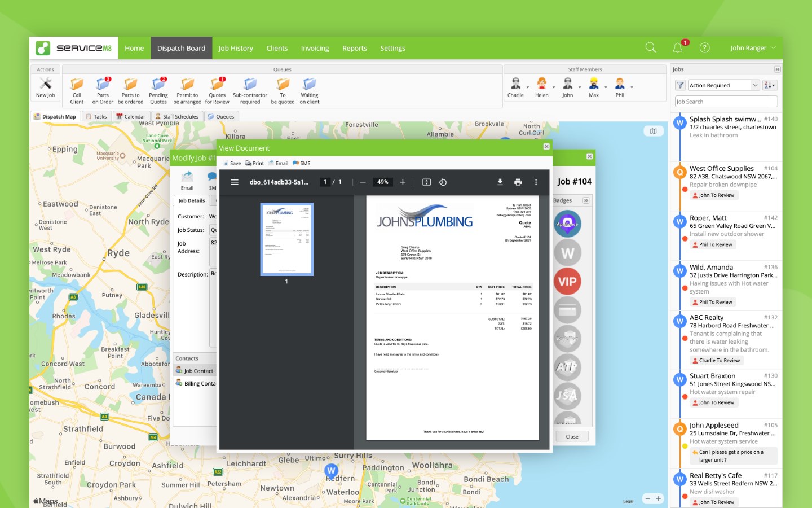Open the Settings menu

pyautogui.click(x=392, y=48)
